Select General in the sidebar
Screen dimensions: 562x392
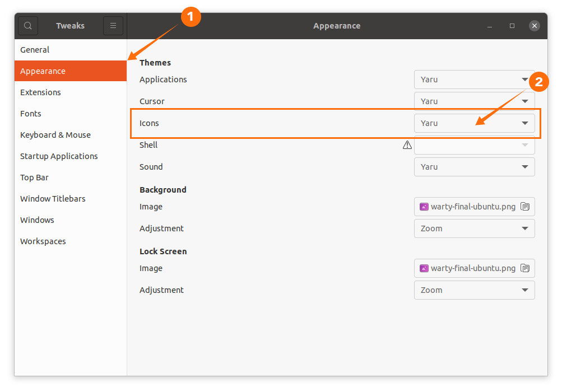click(35, 50)
